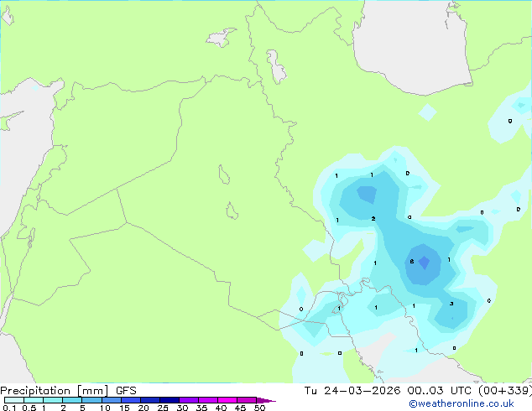Click the above-50 arrow tip of legend

(266, 400)
